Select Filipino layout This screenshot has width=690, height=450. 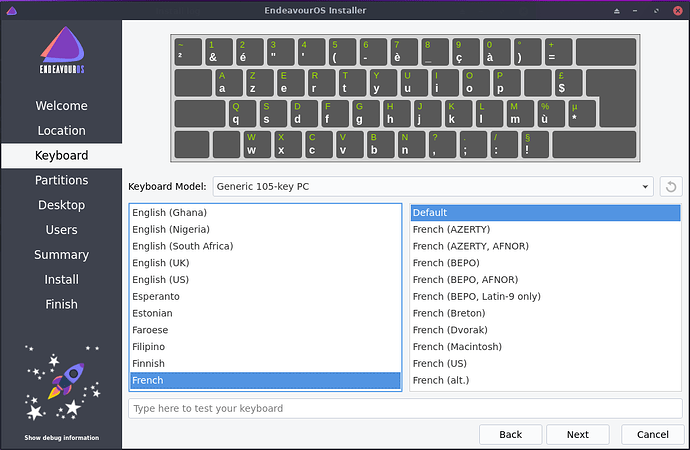(x=265, y=347)
